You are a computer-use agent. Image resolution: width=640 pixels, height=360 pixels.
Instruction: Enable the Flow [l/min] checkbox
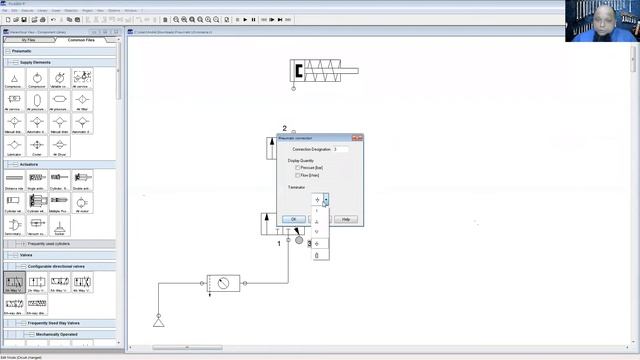point(298,175)
